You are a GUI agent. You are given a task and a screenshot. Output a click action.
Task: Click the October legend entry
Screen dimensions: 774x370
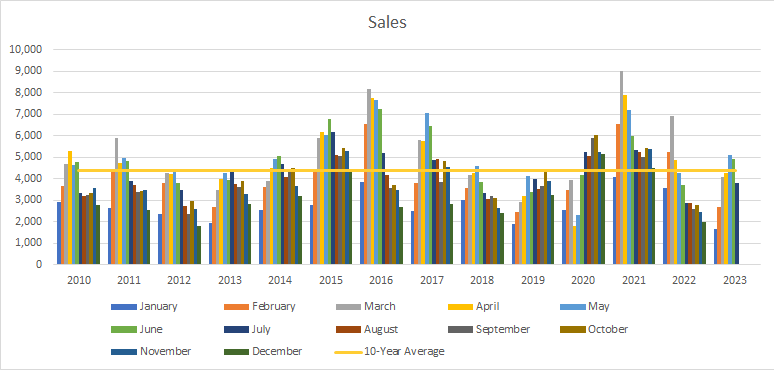(594, 329)
